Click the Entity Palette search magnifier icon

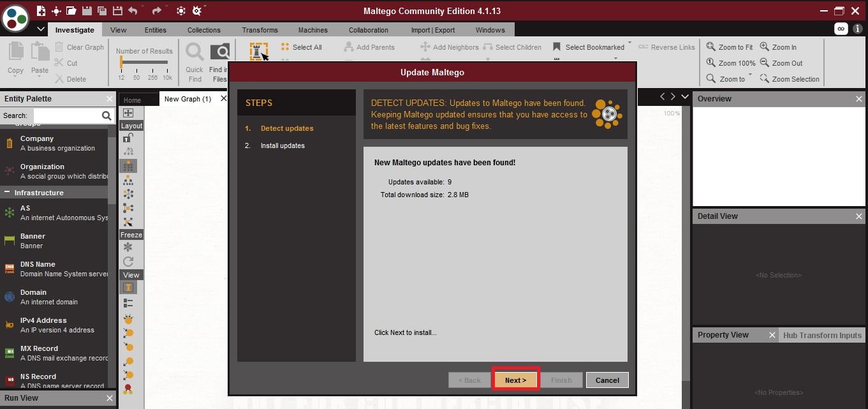(107, 115)
